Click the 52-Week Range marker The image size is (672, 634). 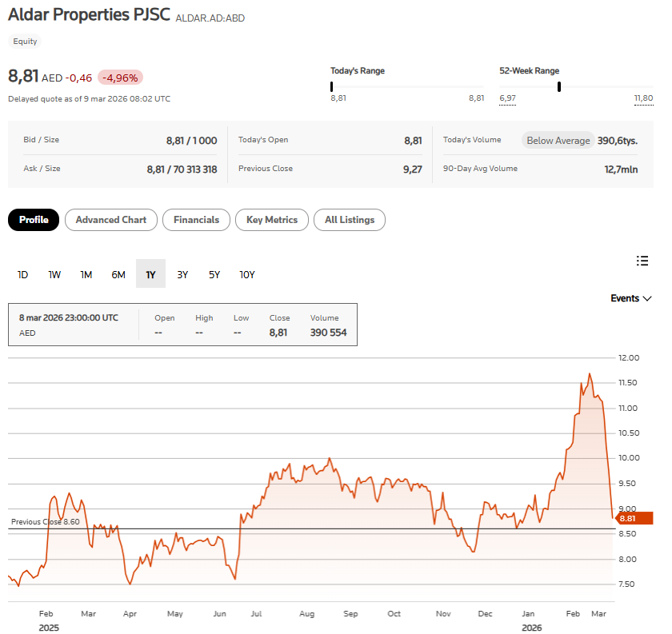(558, 86)
